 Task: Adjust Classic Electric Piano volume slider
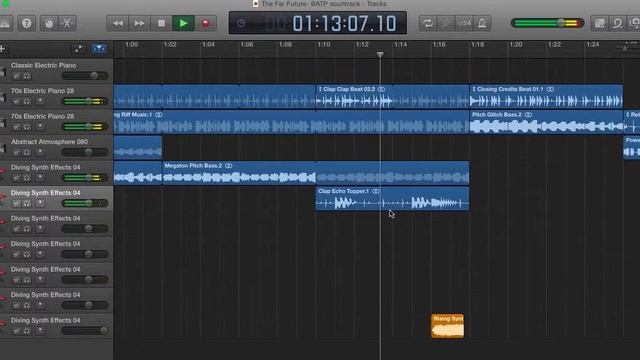[x=85, y=76]
